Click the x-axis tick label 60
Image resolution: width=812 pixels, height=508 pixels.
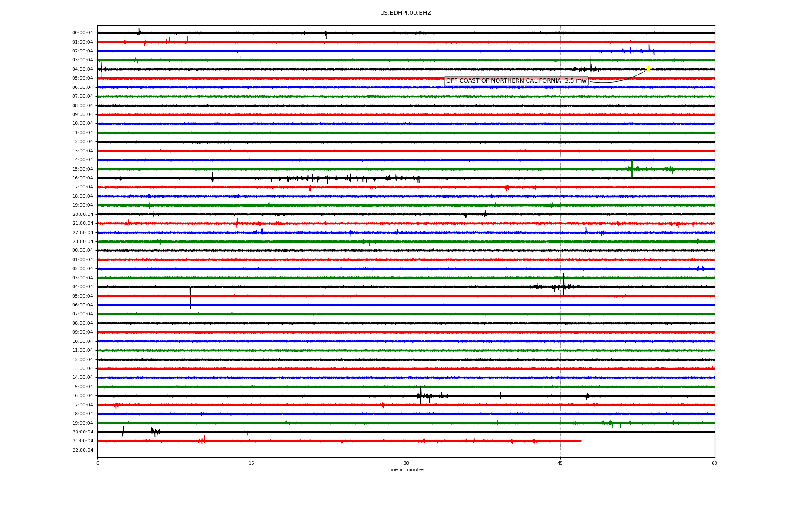(714, 463)
